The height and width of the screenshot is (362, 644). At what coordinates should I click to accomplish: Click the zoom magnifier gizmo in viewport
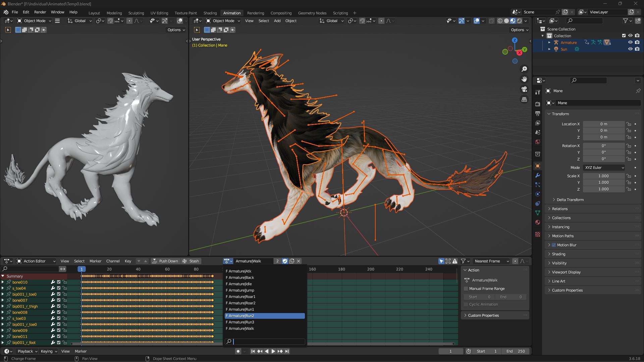pyautogui.click(x=524, y=69)
